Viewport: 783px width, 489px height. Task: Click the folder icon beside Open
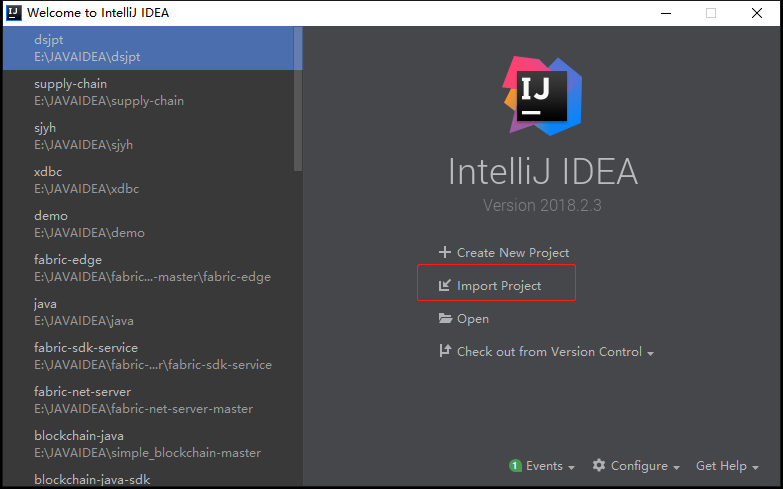445,318
